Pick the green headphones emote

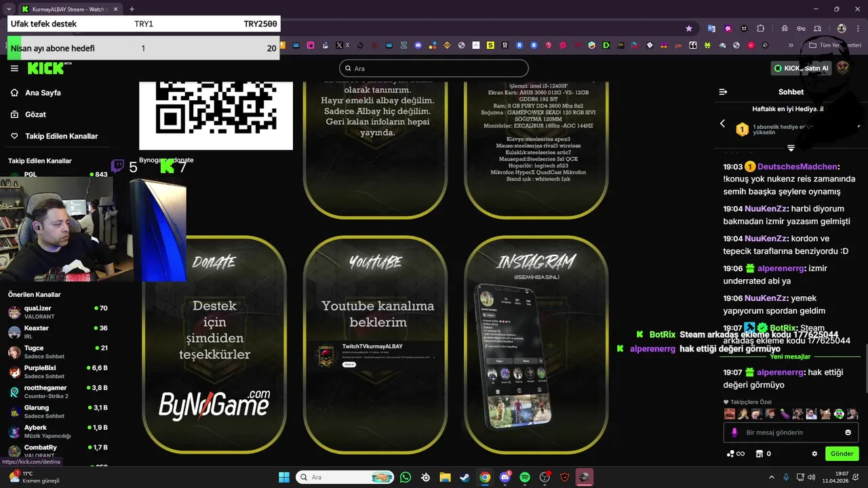(839, 414)
